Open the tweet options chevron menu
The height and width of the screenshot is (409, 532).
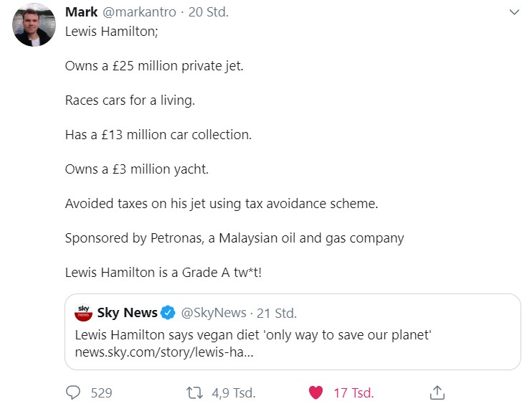513,13
